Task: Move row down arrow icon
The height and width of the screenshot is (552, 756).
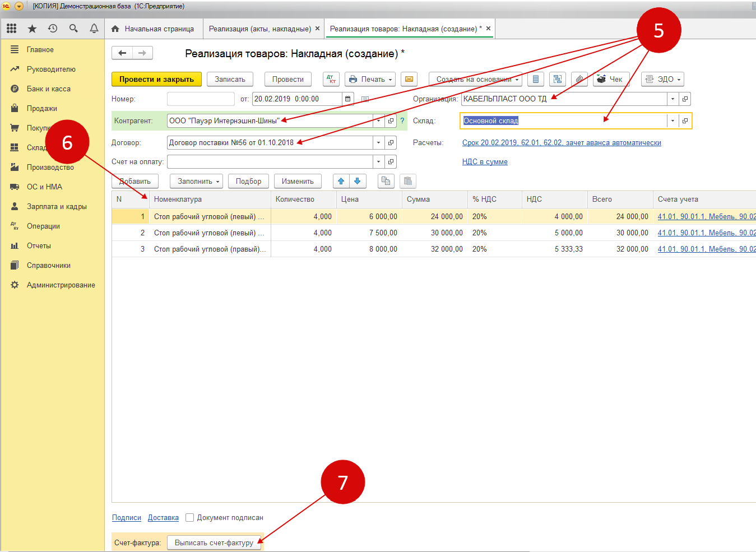Action: point(358,181)
